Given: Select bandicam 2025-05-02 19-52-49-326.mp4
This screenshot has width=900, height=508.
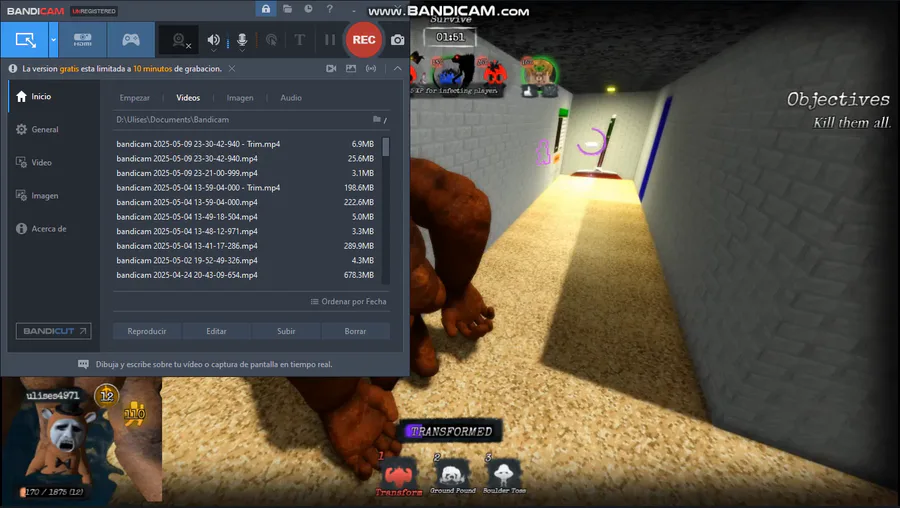Looking at the screenshot, I should pos(246,261).
